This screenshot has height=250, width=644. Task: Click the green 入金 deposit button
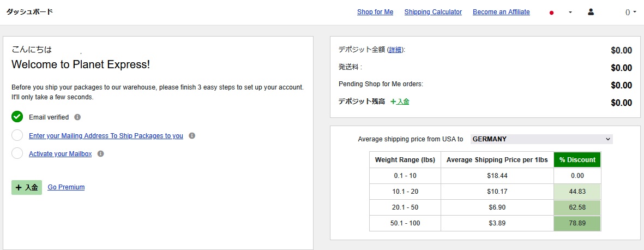[x=27, y=187]
